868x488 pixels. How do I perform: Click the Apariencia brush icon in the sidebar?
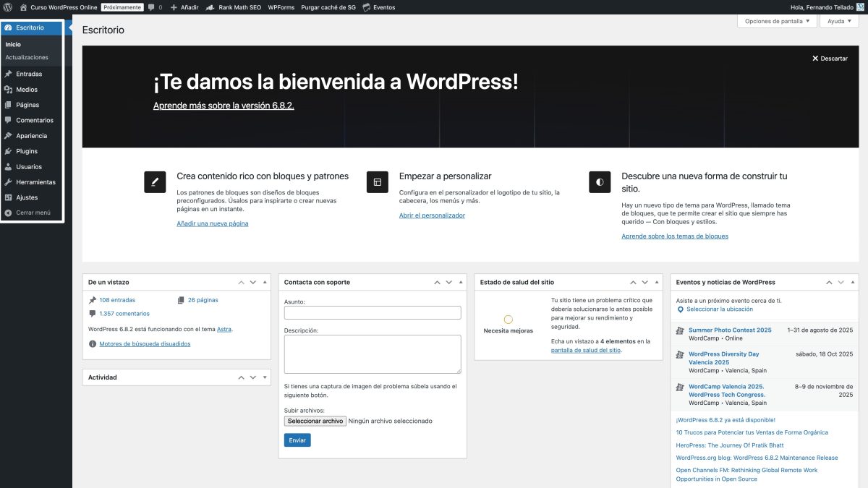pyautogui.click(x=7, y=135)
